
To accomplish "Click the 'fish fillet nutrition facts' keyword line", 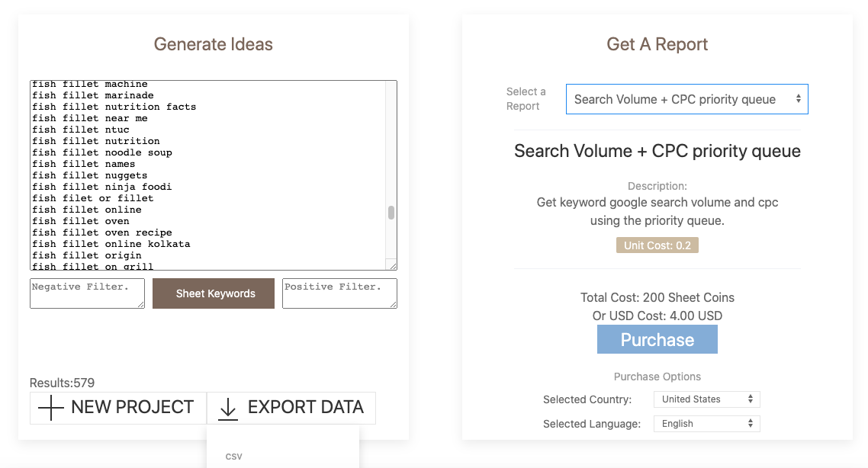I will pos(114,107).
